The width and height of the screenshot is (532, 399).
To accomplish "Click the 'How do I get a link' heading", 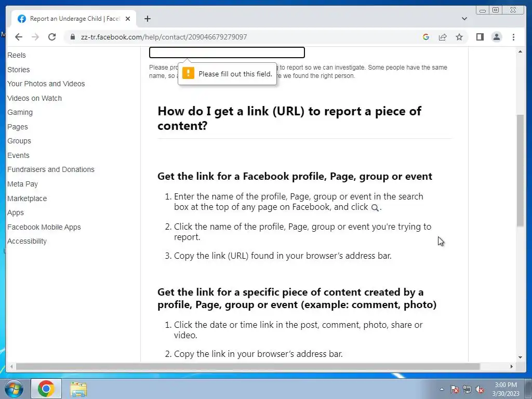I will click(x=289, y=118).
